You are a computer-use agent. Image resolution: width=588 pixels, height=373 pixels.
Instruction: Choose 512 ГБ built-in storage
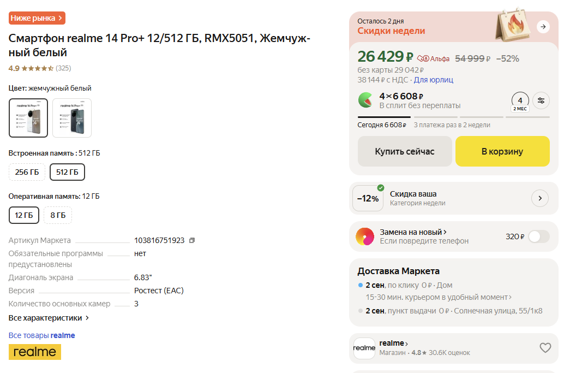coord(68,172)
